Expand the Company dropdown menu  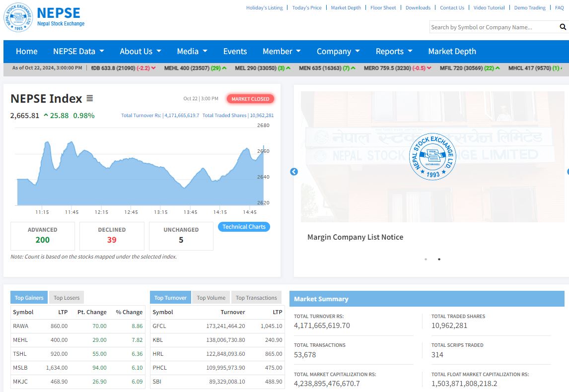338,52
